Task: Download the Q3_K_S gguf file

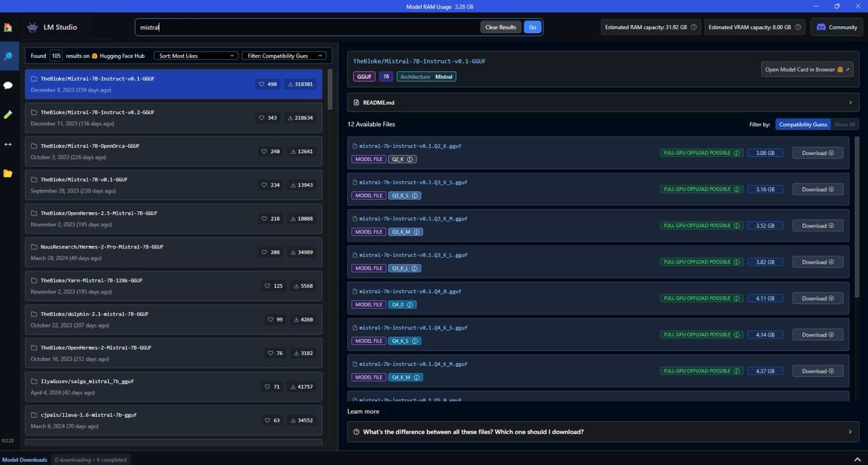Action: coord(817,189)
